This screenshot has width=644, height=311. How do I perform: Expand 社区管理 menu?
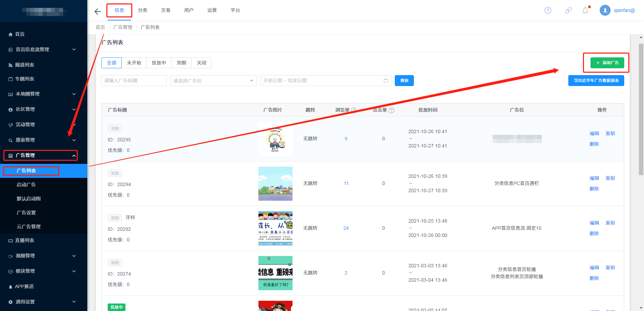point(44,109)
